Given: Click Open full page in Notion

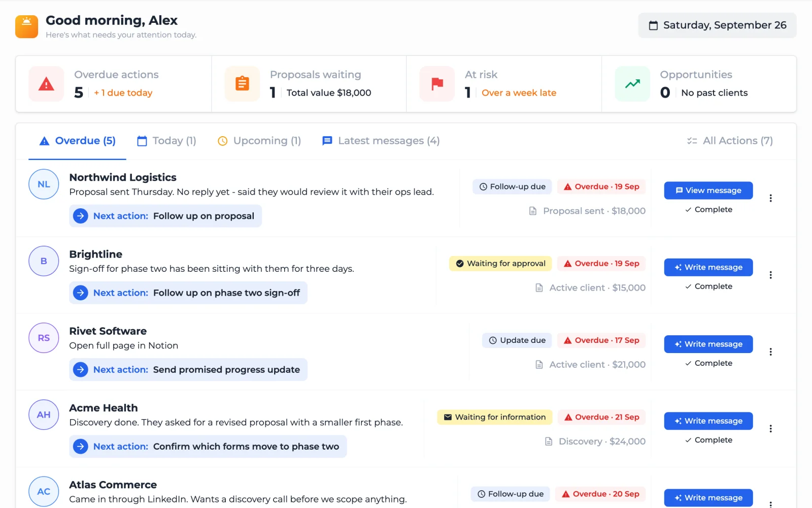Looking at the screenshot, I should (x=124, y=345).
